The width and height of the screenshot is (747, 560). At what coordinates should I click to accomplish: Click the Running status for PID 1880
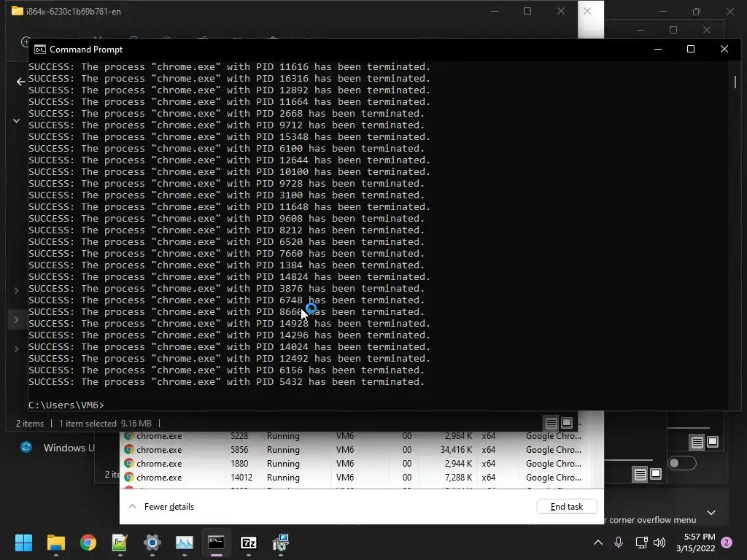coord(283,463)
